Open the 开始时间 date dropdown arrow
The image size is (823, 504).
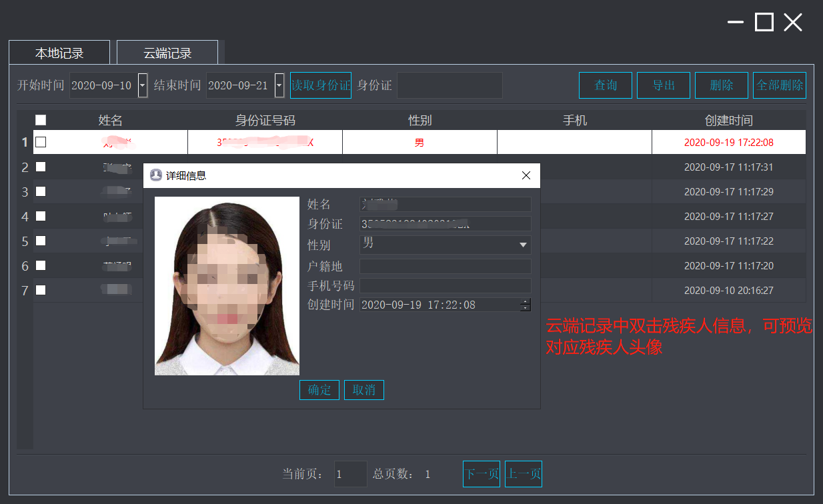tap(143, 85)
